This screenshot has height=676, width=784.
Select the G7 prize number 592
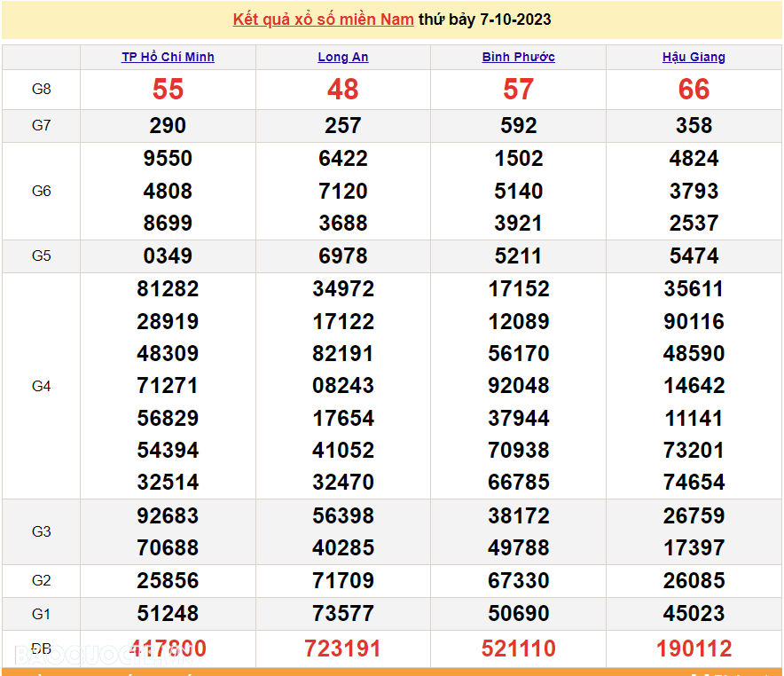pyautogui.click(x=518, y=126)
